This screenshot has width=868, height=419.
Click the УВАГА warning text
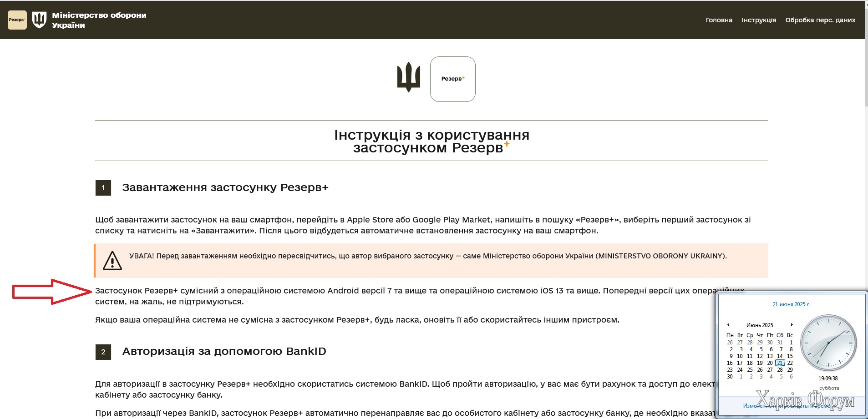tap(428, 256)
